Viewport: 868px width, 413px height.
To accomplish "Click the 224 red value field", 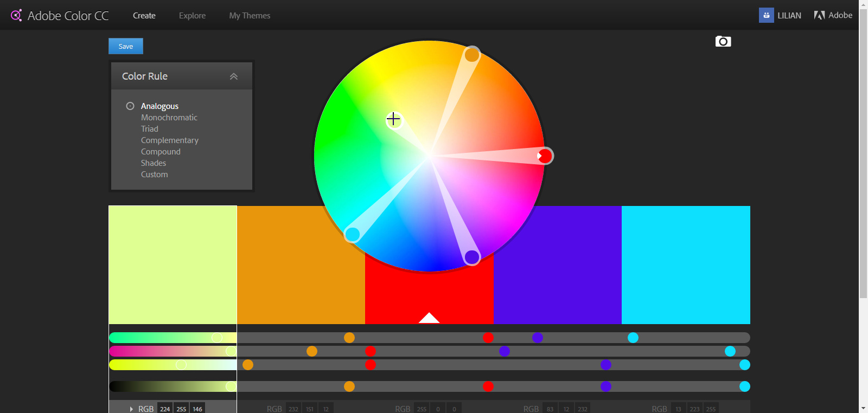I will click(165, 409).
